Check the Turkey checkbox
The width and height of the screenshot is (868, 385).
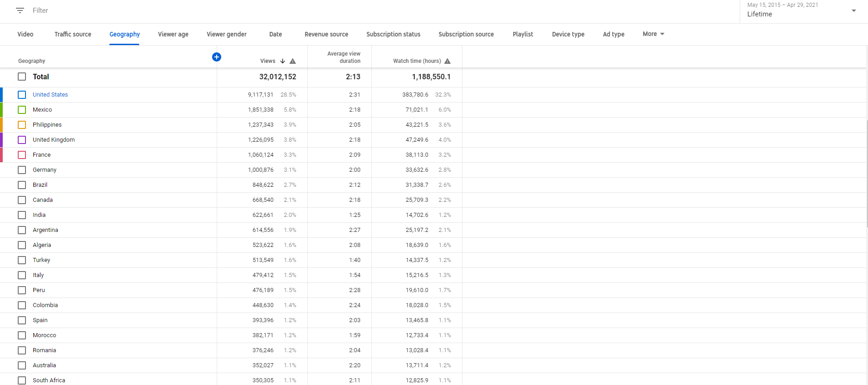point(22,260)
